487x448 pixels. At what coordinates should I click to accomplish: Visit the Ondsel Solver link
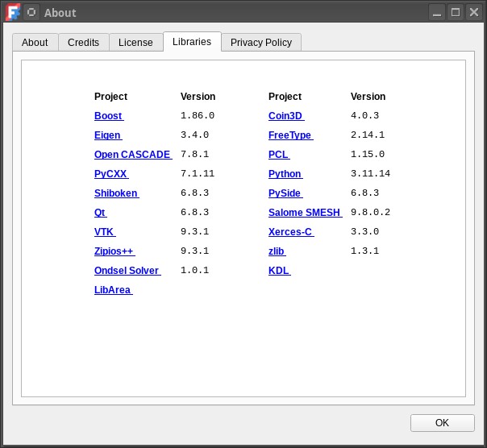[x=127, y=271]
